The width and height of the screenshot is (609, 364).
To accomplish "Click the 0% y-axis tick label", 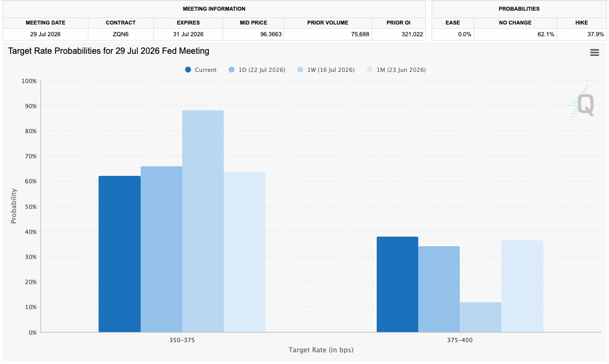I will tap(33, 333).
